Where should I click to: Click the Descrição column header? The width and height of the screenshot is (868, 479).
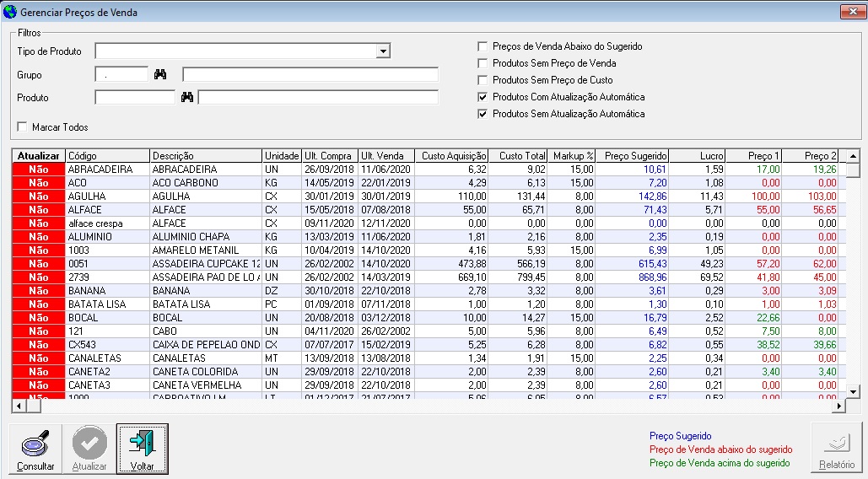coord(205,156)
